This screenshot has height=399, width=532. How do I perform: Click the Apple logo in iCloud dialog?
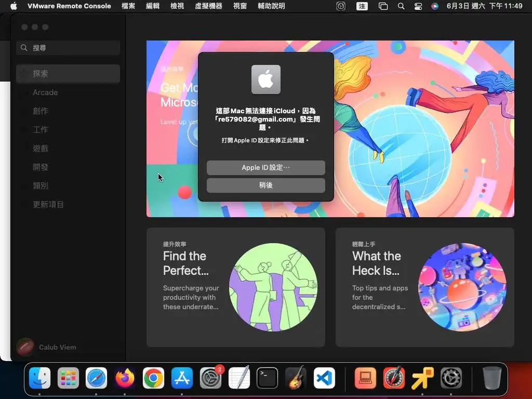tap(266, 79)
